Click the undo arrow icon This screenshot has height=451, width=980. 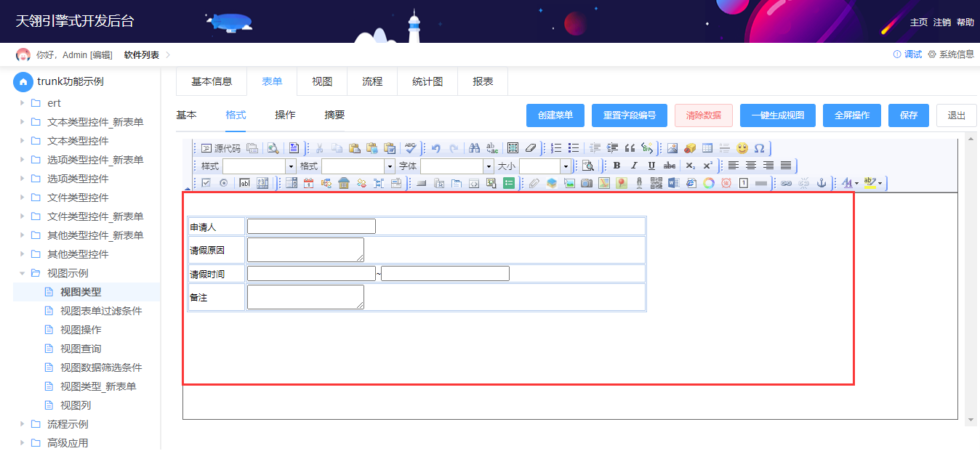436,148
